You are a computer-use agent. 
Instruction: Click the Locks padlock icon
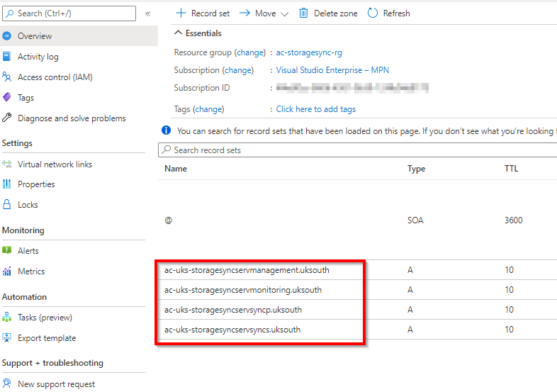(x=7, y=205)
